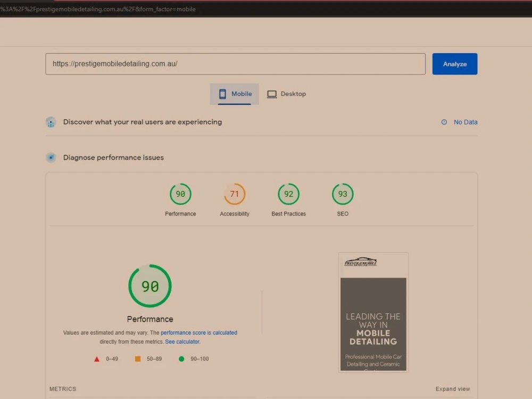Click the Prestige Mobile logo in screenshot
532x399 pixels.
(x=361, y=262)
